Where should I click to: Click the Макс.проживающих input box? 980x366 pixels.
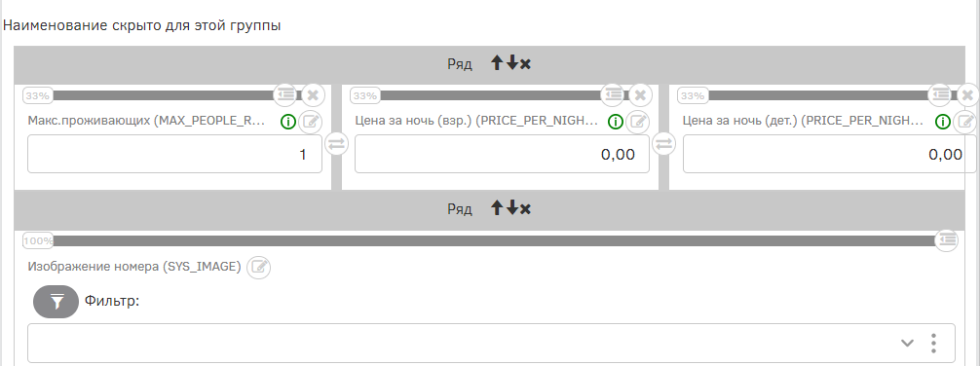click(175, 154)
